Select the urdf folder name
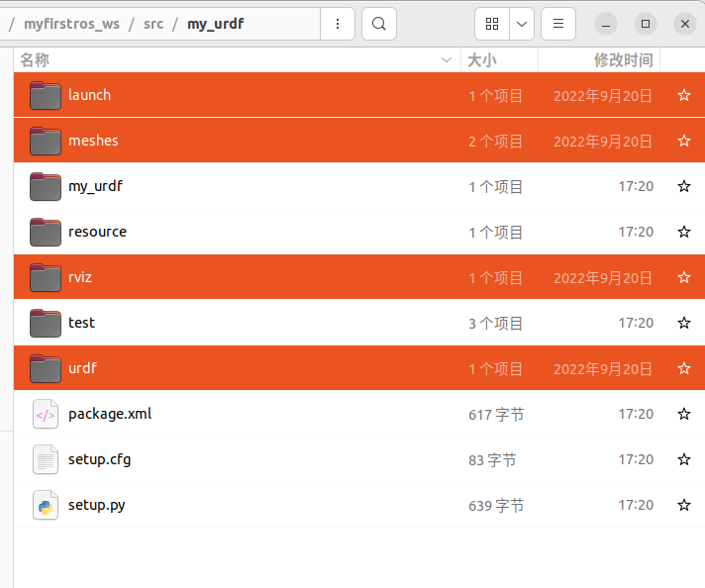705x588 pixels. point(83,368)
